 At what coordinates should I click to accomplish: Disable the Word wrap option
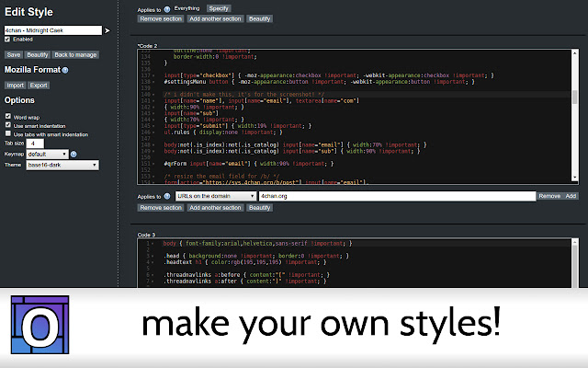tap(8, 118)
